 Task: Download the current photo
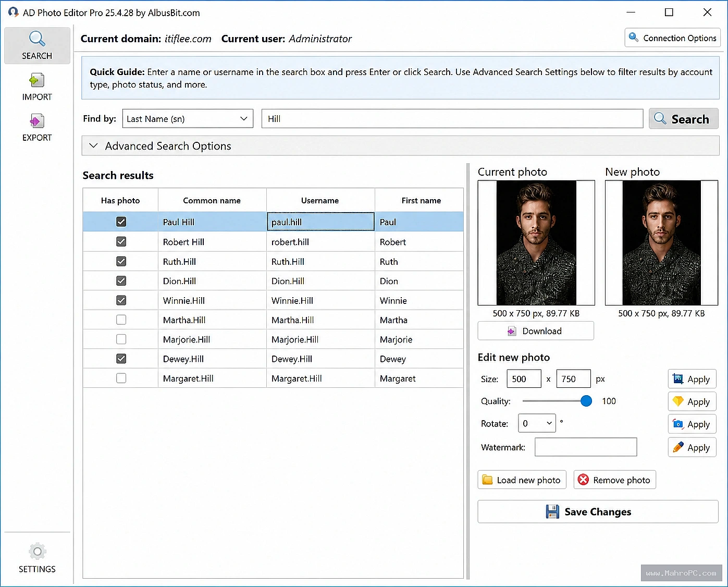536,331
